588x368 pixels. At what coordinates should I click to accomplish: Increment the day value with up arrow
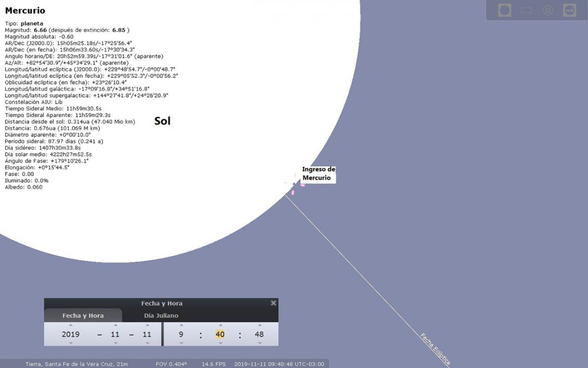coord(148,325)
